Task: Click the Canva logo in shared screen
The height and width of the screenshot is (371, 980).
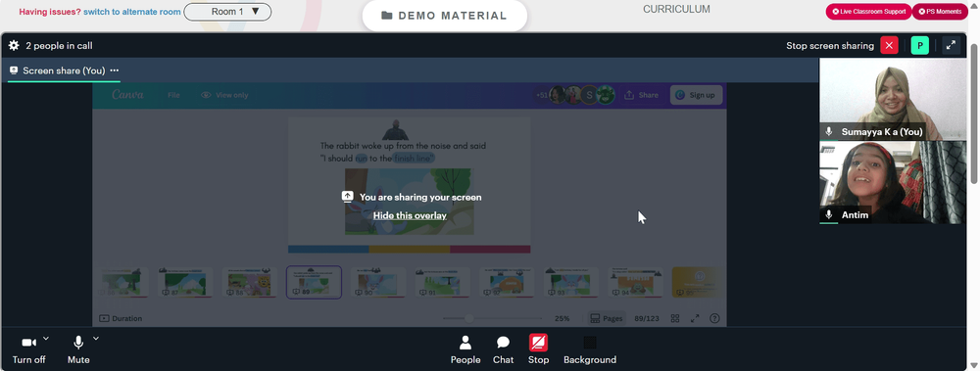Action: [127, 95]
